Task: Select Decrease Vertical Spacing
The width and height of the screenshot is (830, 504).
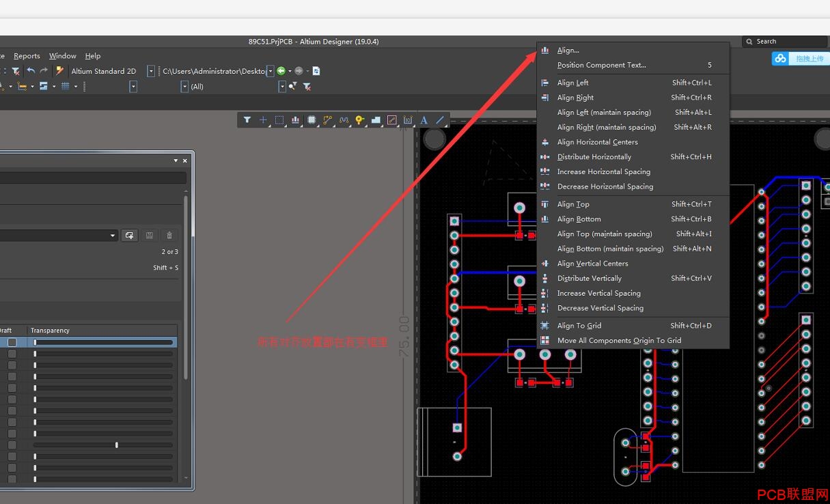Action: pyautogui.click(x=633, y=308)
